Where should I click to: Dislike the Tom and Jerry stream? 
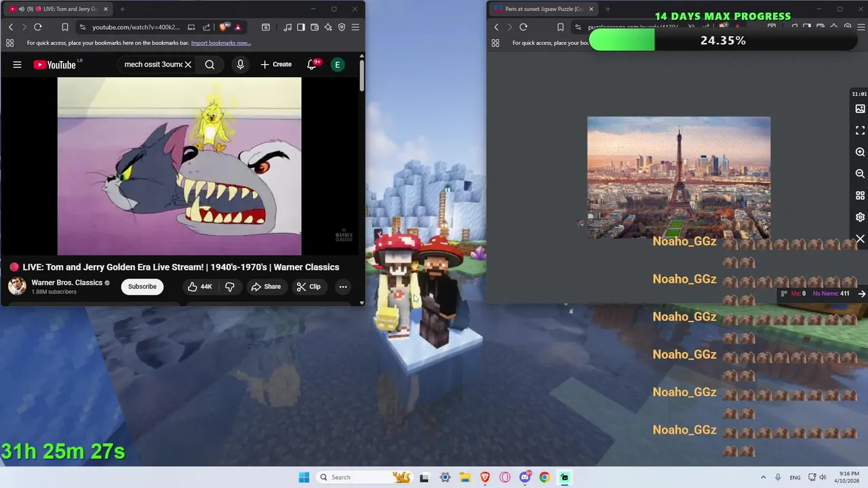pos(230,286)
